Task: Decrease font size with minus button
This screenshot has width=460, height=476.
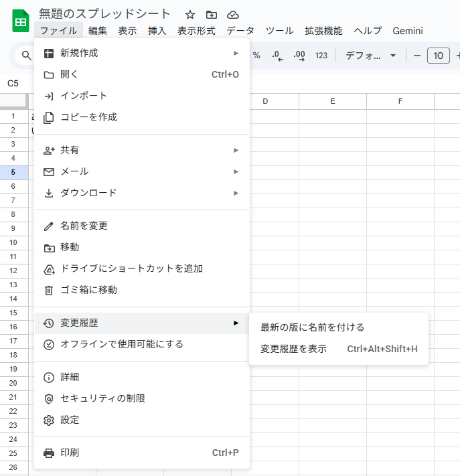Action: [x=417, y=56]
